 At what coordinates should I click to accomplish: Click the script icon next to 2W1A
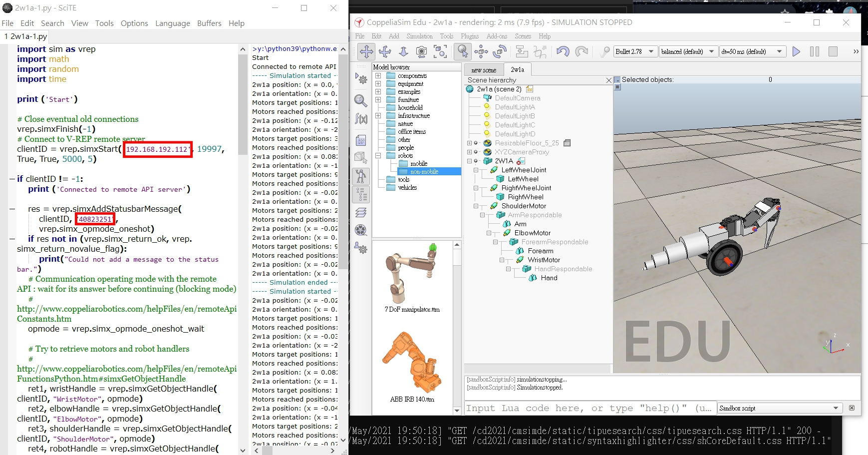coord(521,161)
